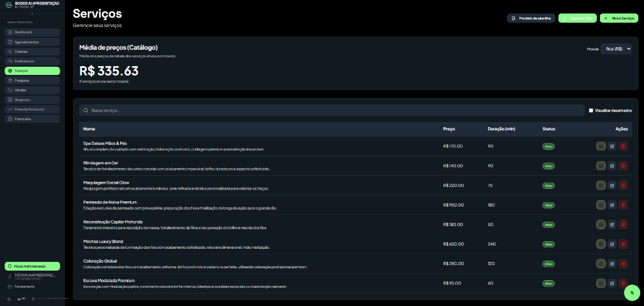Edit the Spa Deluxe Mãos & Pés service
This screenshot has width=644, height=306.
tap(612, 146)
